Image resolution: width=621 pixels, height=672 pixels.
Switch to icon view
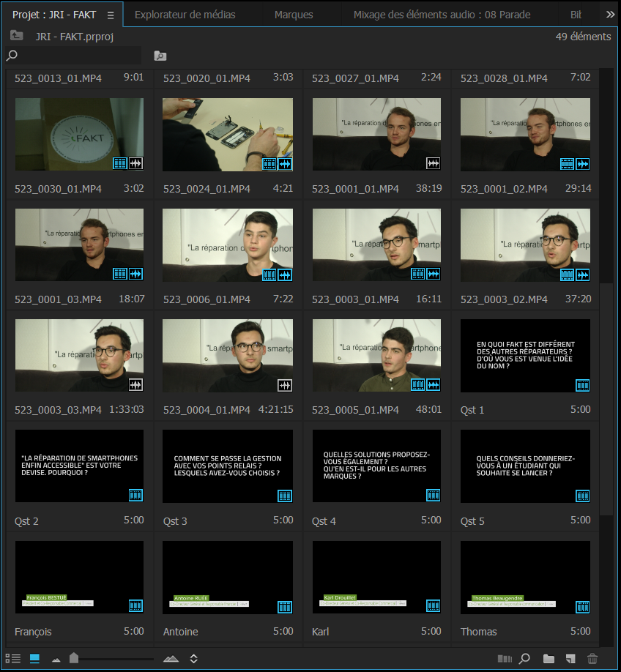34,658
